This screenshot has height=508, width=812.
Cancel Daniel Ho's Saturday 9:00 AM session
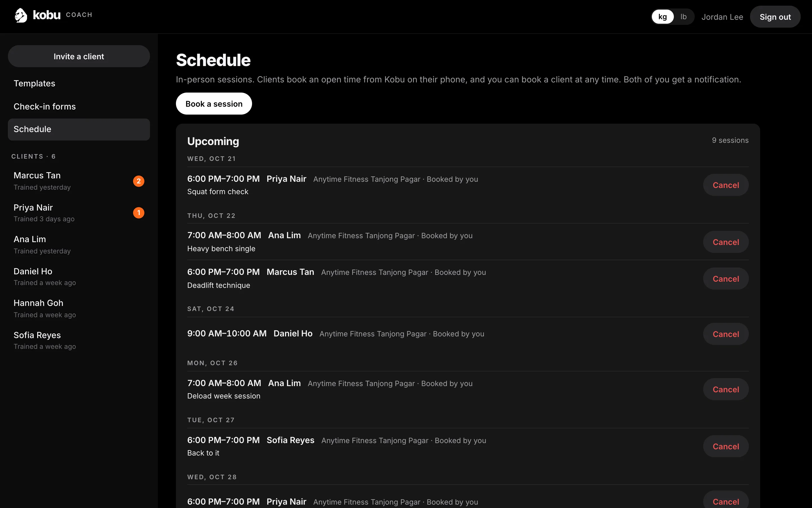point(726,334)
